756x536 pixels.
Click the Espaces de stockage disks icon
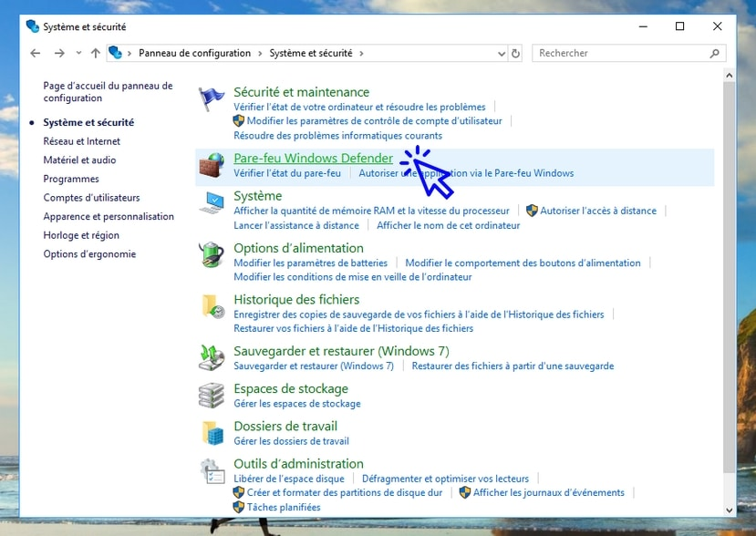[x=212, y=396]
